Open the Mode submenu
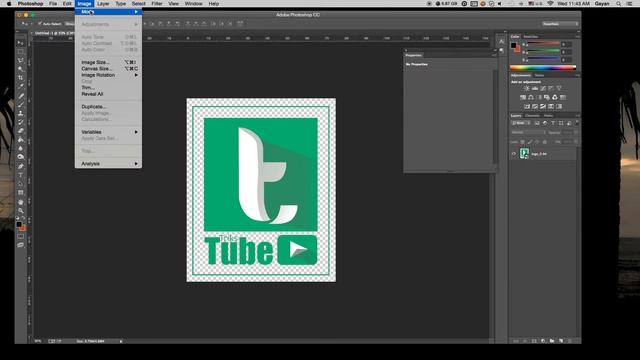Image resolution: width=640 pixels, height=360 pixels. coord(108,12)
